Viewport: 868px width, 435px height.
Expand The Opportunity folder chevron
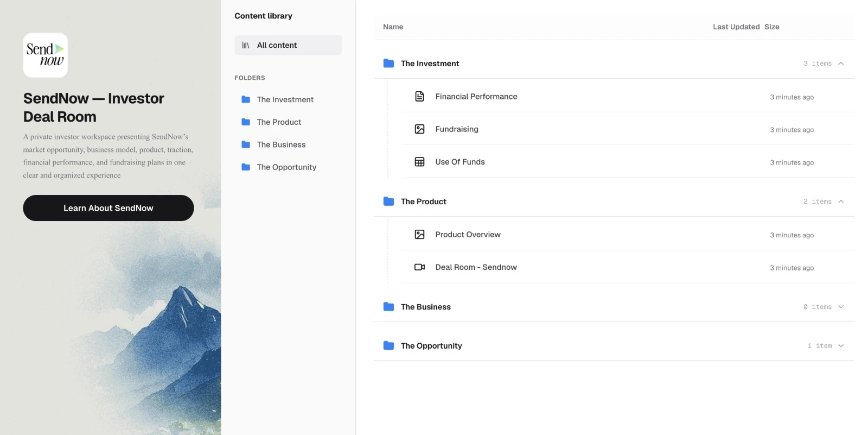pos(841,346)
